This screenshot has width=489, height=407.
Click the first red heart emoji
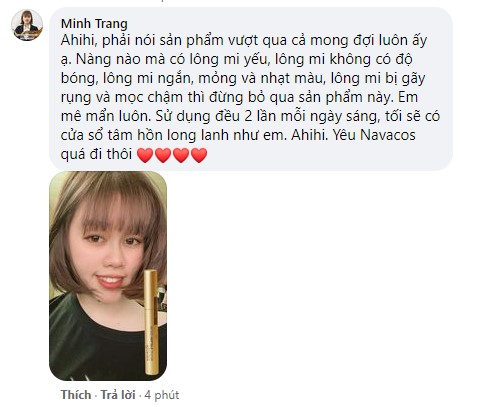145,155
